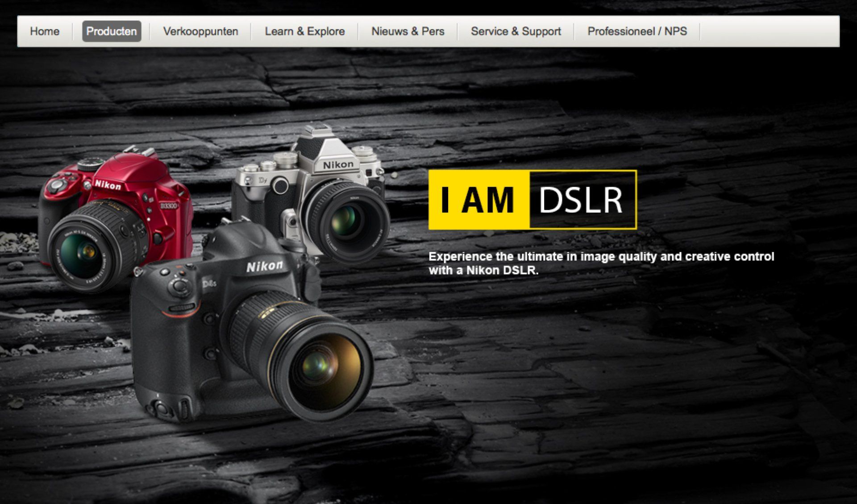This screenshot has width=857, height=504.
Task: Open the Producten menu
Action: pos(112,31)
